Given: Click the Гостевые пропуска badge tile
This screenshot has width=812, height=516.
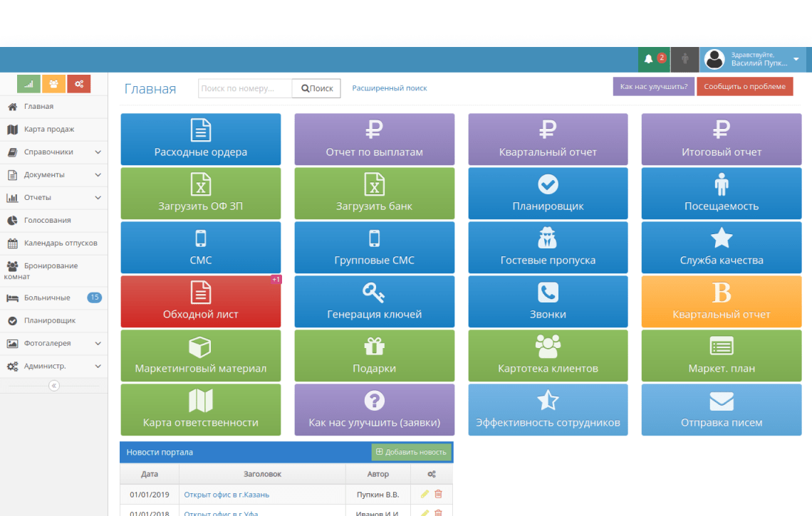Looking at the screenshot, I should point(548,247).
